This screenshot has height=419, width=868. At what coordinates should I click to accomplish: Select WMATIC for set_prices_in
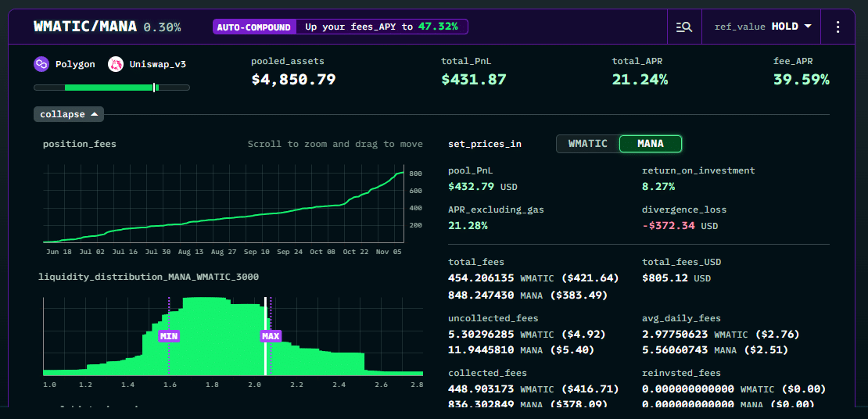(x=588, y=143)
